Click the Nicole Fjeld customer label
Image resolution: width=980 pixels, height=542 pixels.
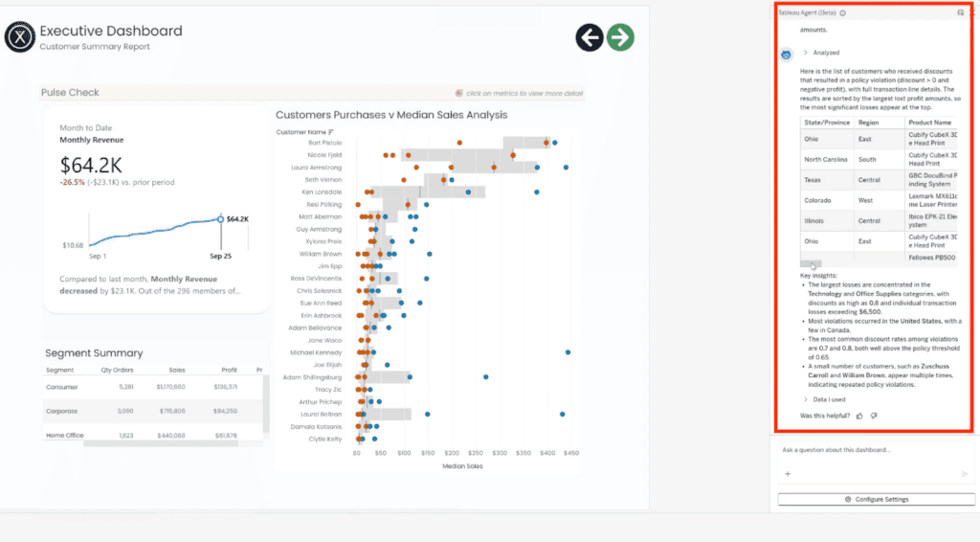tap(324, 155)
